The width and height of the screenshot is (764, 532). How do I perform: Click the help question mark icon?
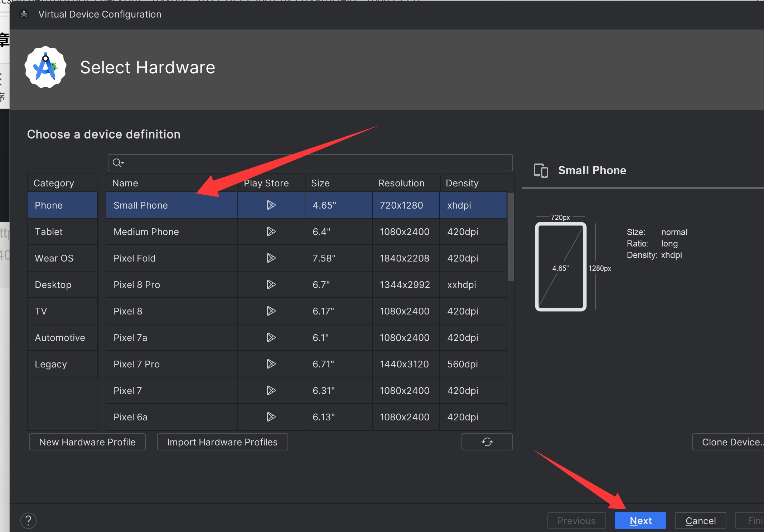(28, 520)
